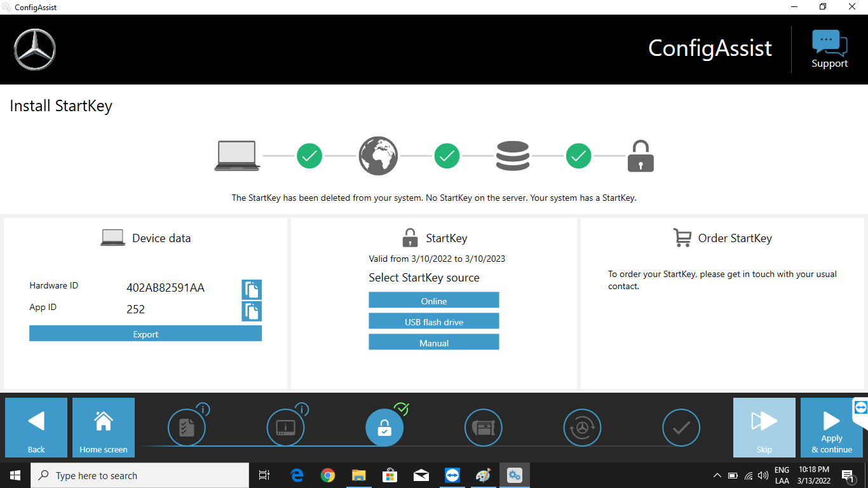The height and width of the screenshot is (488, 868).
Task: Return to the Home screen
Action: point(104,427)
